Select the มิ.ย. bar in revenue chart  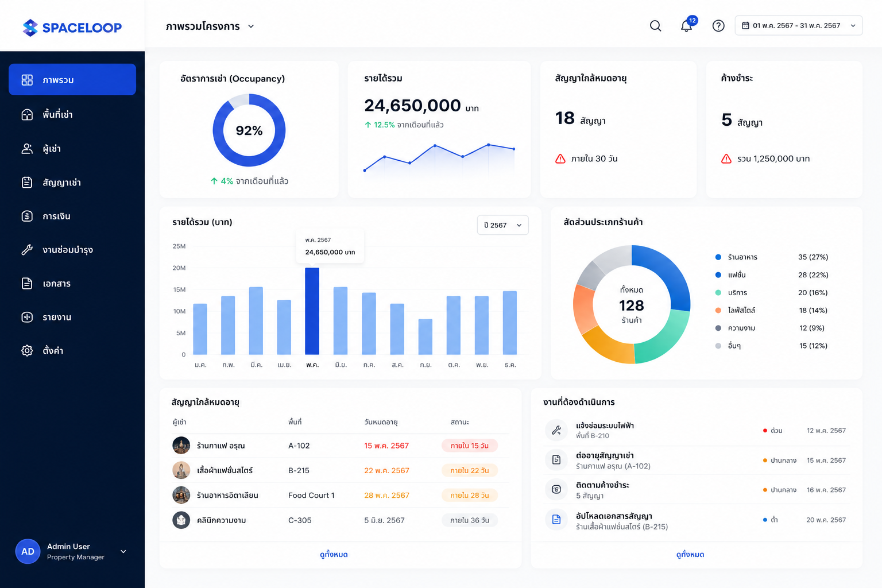pyautogui.click(x=341, y=320)
